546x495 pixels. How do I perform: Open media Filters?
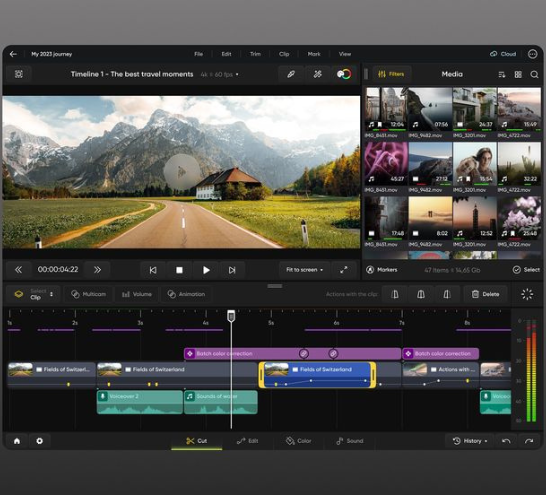tap(392, 74)
